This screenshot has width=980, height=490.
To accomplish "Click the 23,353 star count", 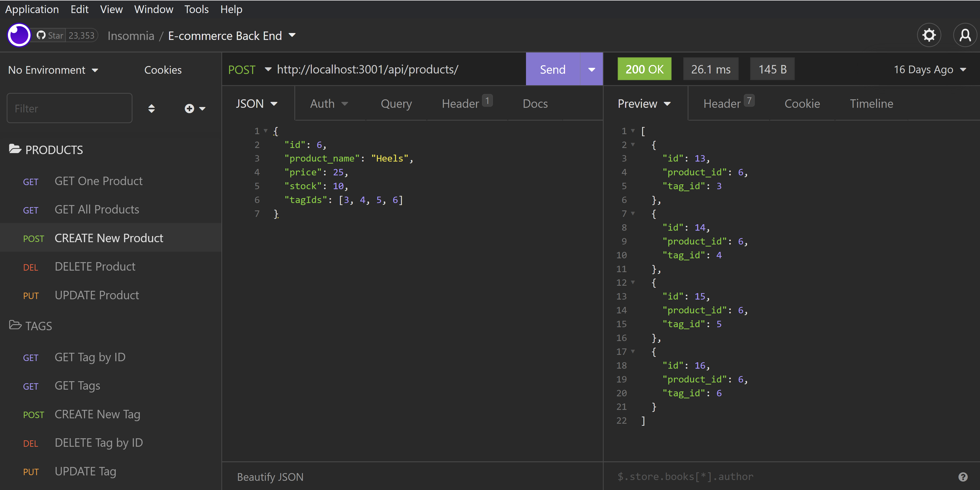I will coord(81,35).
